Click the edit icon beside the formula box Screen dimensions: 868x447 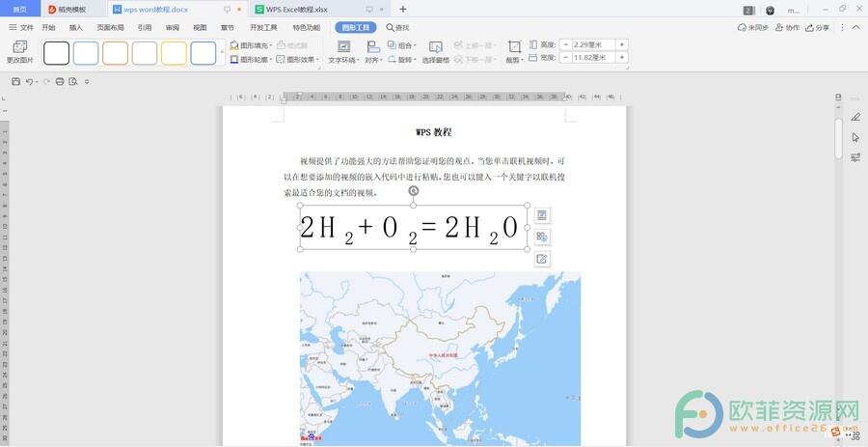(x=542, y=259)
